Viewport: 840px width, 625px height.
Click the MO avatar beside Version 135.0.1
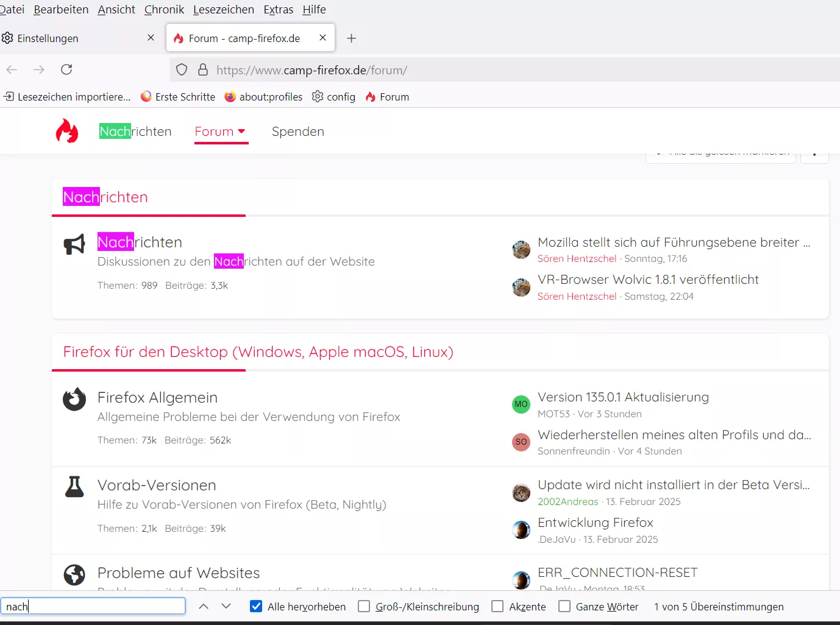click(521, 404)
